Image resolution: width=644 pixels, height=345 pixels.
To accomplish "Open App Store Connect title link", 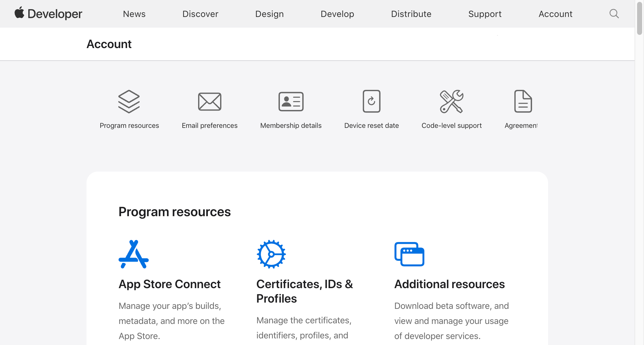I will point(169,284).
